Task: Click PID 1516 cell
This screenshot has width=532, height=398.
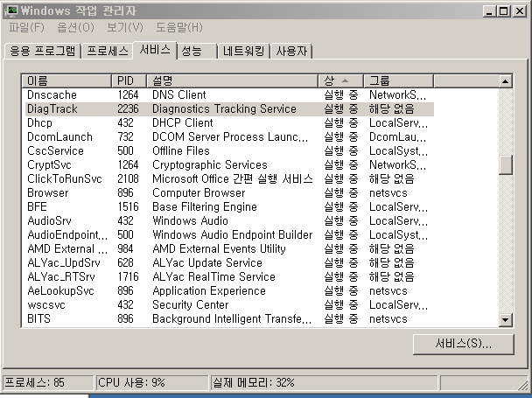Action: click(x=128, y=206)
